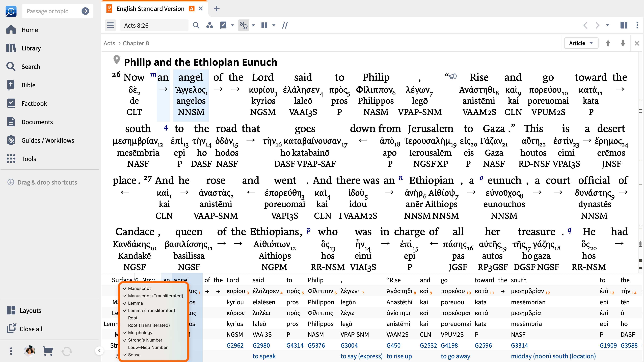Image resolution: width=644 pixels, height=362 pixels.
Task: Close the English Standard Version tab
Action: (201, 9)
